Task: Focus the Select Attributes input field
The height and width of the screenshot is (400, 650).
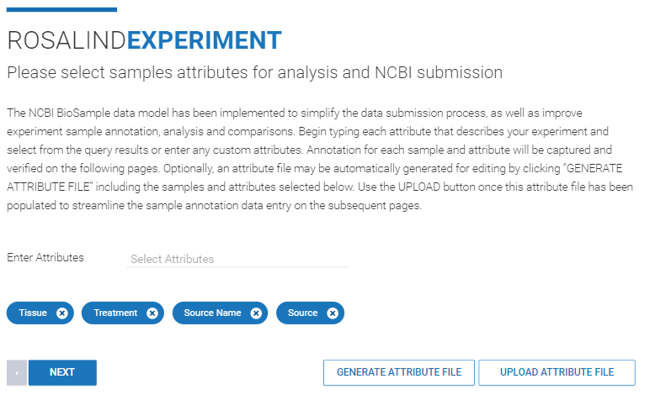Action: 237,259
